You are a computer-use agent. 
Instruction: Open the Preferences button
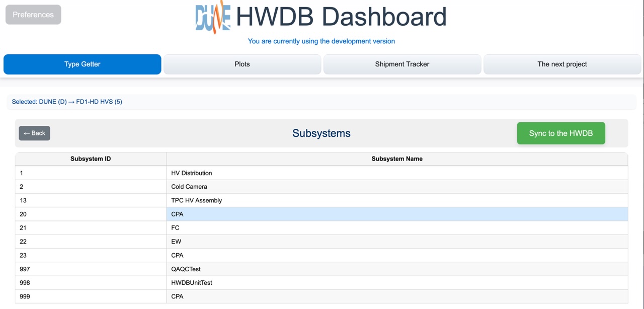coord(33,15)
